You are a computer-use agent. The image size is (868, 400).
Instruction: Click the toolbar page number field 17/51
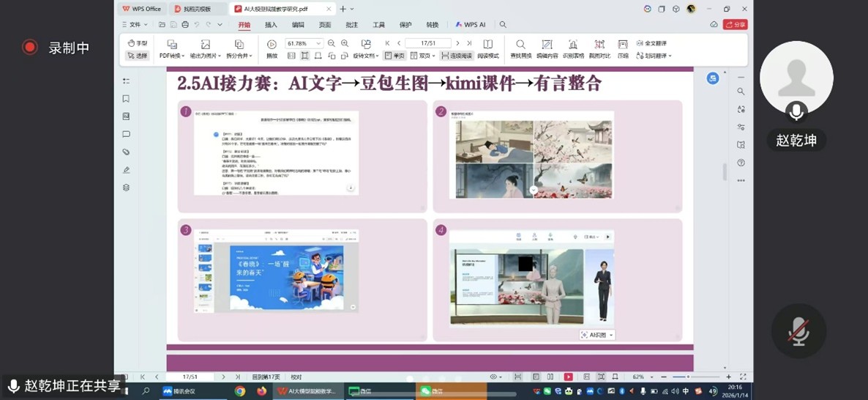428,43
